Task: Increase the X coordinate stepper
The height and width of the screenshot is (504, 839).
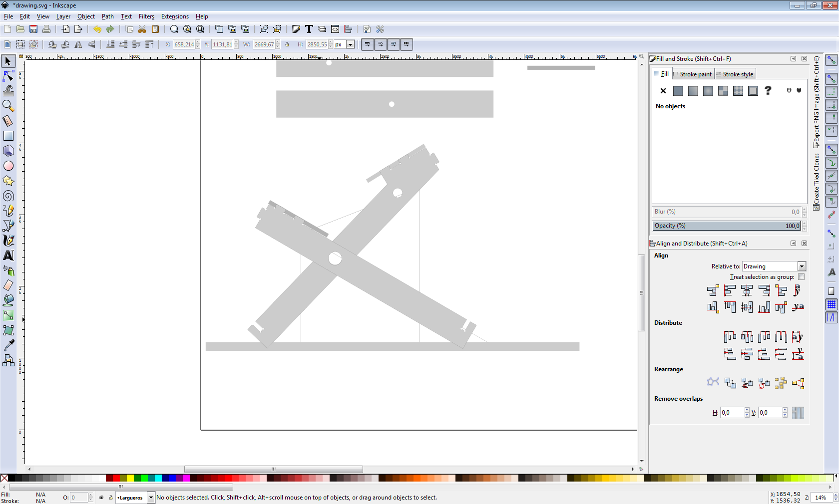Action: pos(198,42)
